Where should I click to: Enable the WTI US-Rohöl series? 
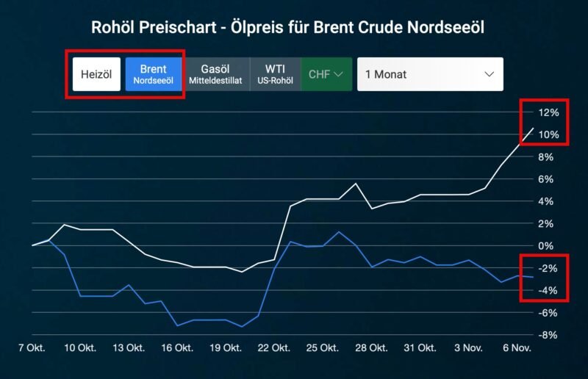(x=275, y=74)
